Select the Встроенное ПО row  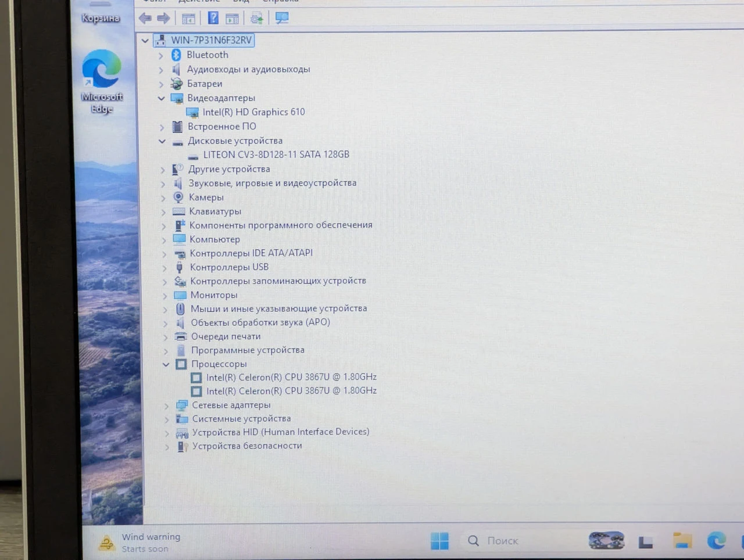tap(221, 126)
